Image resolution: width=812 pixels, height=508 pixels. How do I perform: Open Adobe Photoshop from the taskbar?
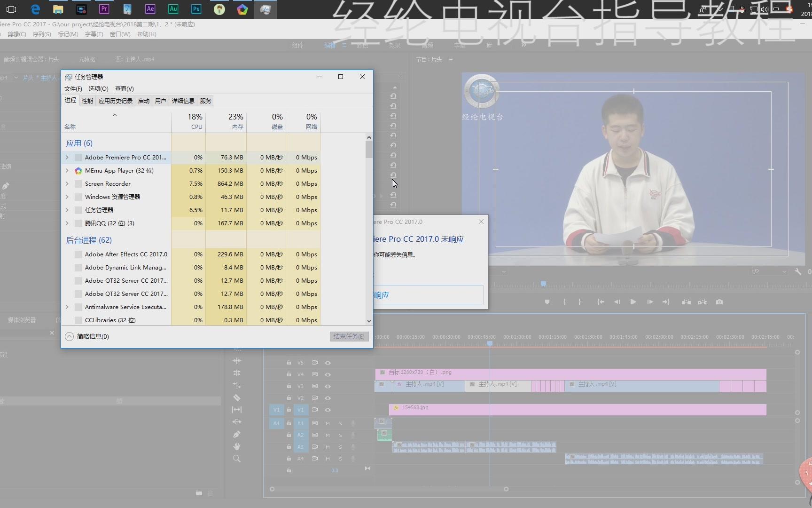(x=196, y=9)
